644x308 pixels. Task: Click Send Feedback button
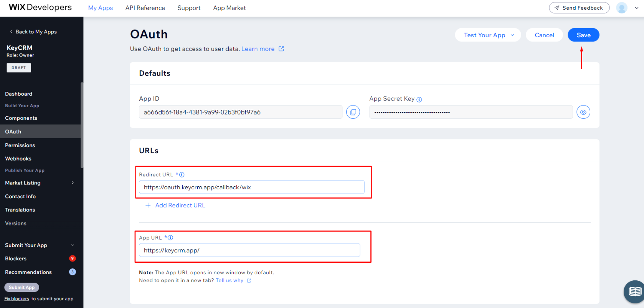click(x=579, y=8)
